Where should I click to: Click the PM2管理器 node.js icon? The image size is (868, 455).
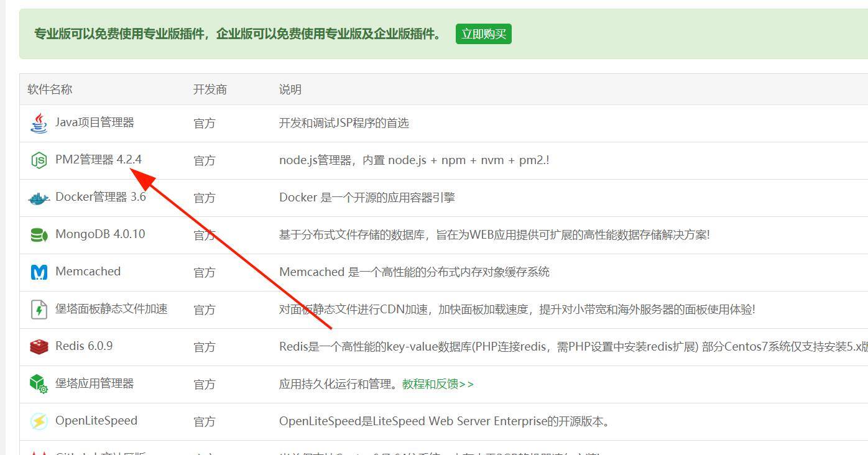coord(39,160)
